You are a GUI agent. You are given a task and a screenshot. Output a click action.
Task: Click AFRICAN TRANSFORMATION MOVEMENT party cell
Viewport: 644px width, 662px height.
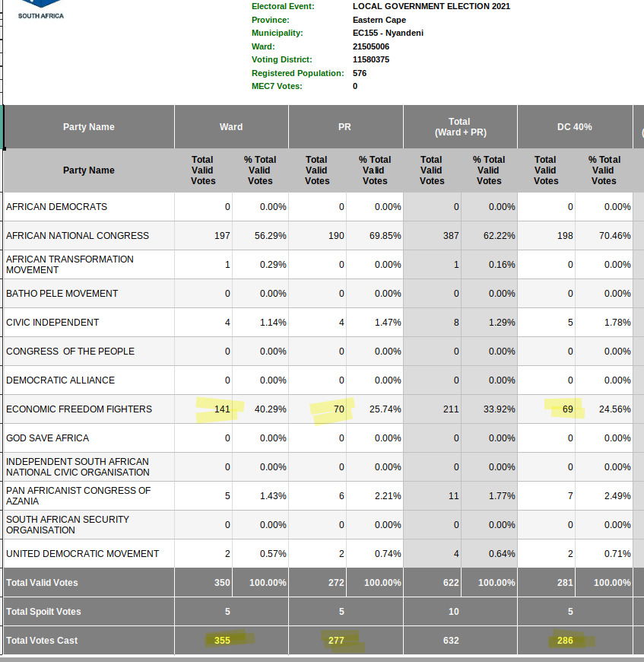coord(89,265)
